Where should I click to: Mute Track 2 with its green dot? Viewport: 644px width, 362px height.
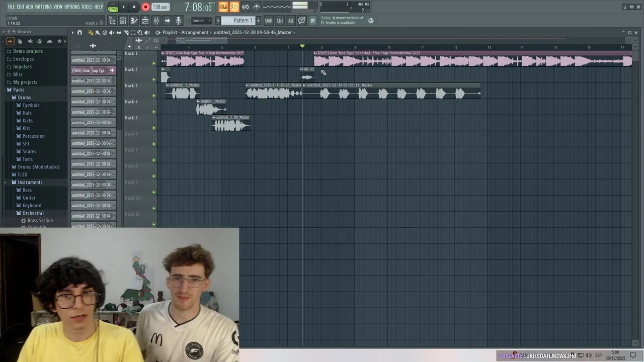pyautogui.click(x=154, y=80)
